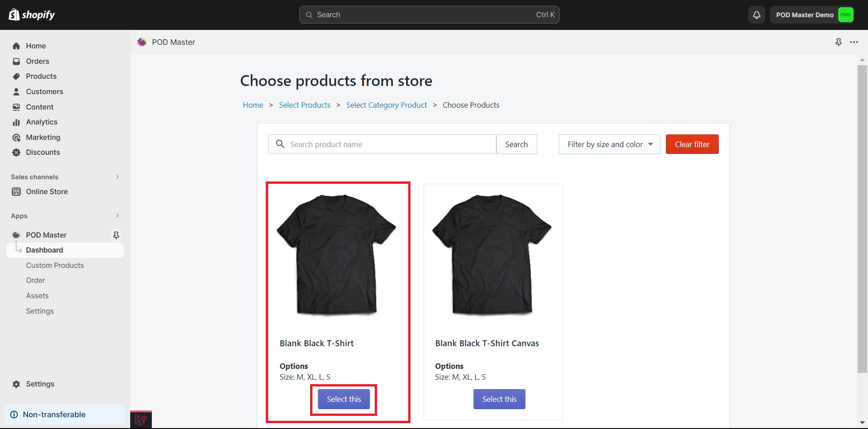The height and width of the screenshot is (429, 868).
Task: Click the scrollbar down arrow
Action: 862,423
